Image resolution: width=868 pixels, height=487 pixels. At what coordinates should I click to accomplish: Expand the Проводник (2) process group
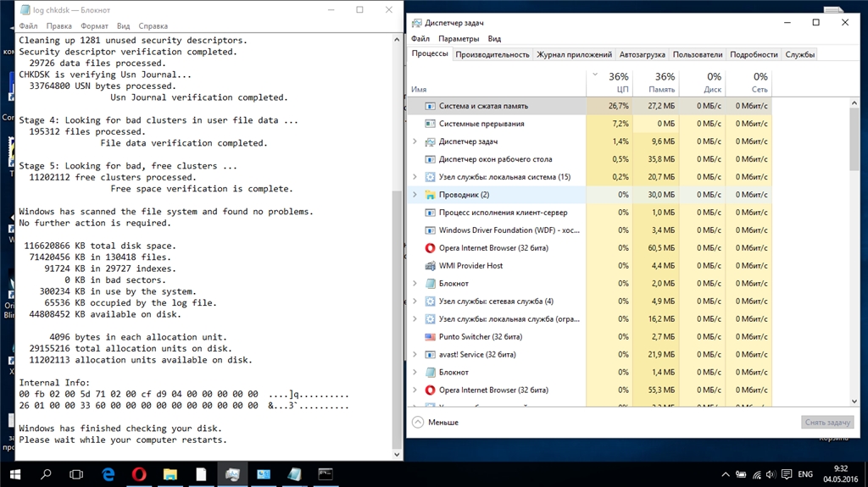click(x=415, y=195)
